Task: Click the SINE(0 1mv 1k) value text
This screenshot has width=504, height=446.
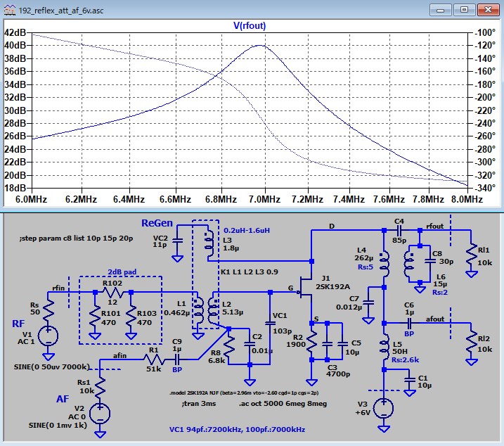Action: pyautogui.click(x=58, y=425)
